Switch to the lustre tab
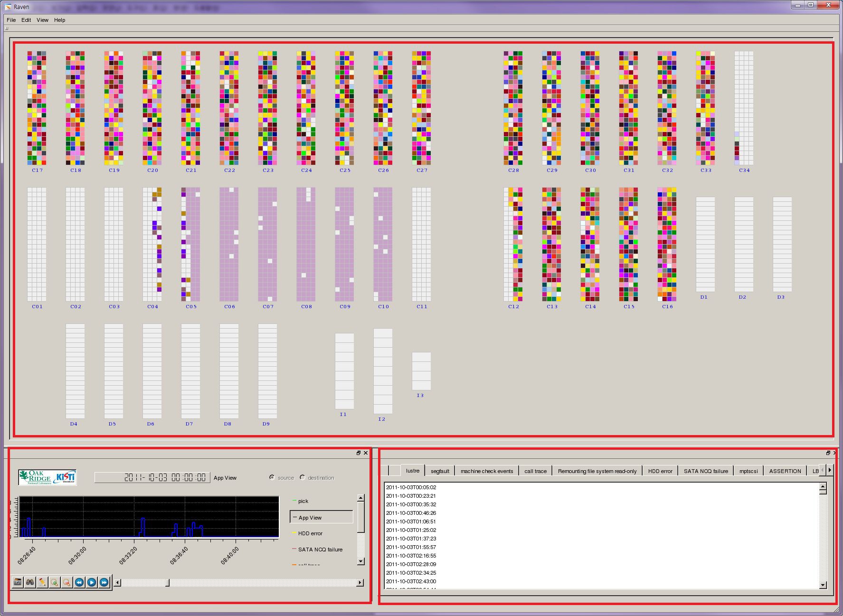This screenshot has height=616, width=843. coord(413,470)
